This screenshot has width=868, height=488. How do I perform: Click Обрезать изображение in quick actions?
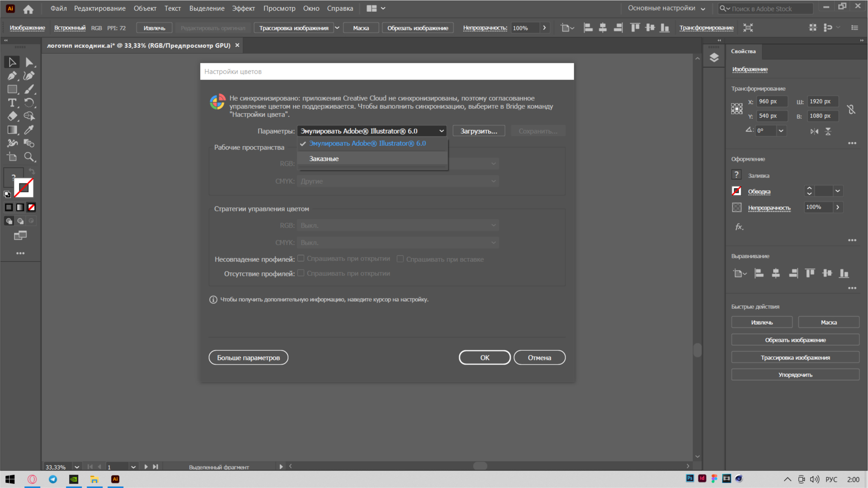tap(795, 340)
